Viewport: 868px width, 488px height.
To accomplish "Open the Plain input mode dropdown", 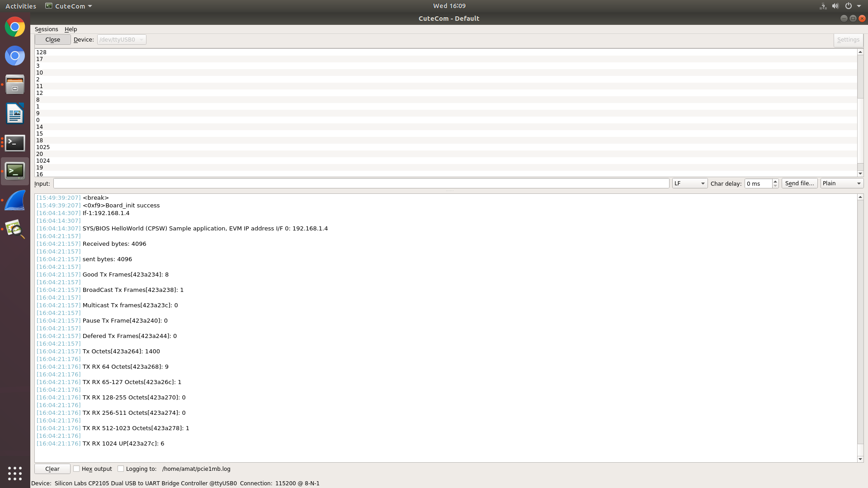I will coord(841,183).
